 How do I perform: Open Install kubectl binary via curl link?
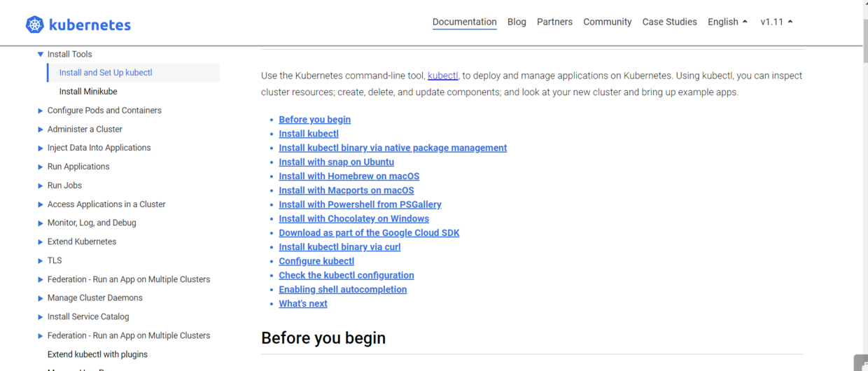tap(339, 247)
